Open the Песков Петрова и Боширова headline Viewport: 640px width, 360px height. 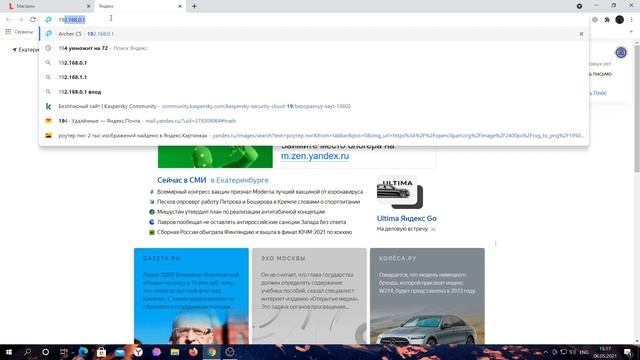[258, 202]
